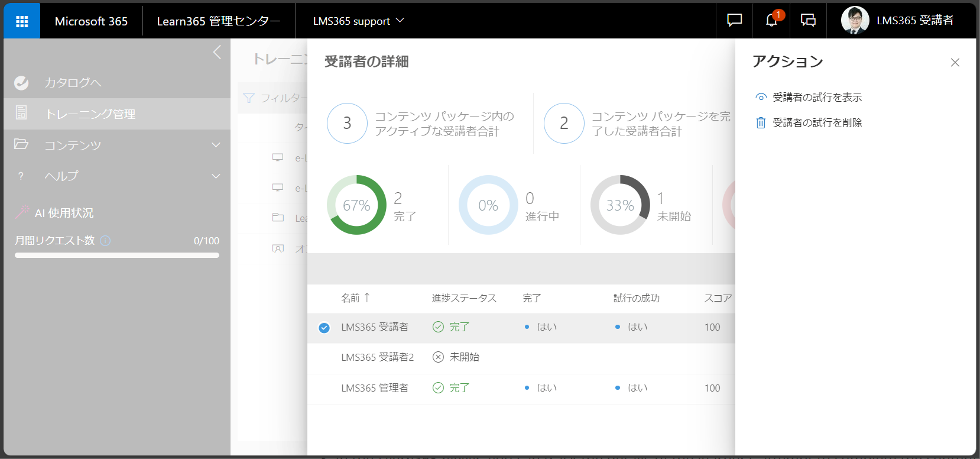Click the 0% in-progress donut chart
This screenshot has height=459, width=980.
[488, 205]
